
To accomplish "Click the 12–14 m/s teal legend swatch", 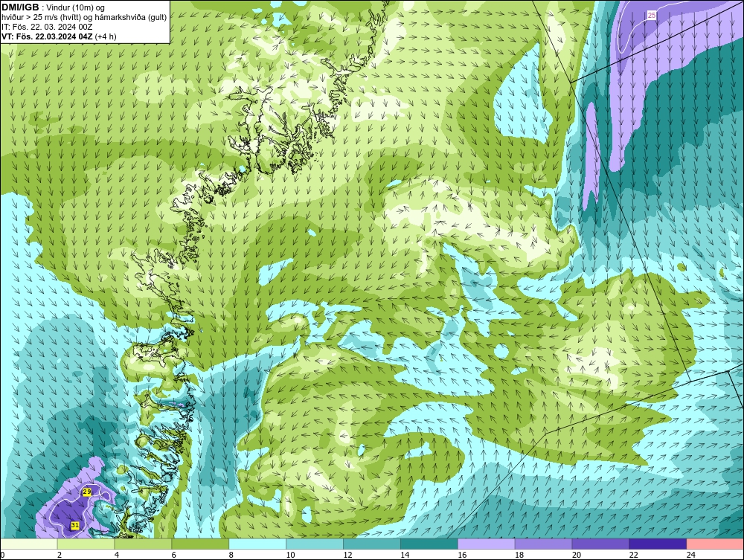I will click(372, 544).
